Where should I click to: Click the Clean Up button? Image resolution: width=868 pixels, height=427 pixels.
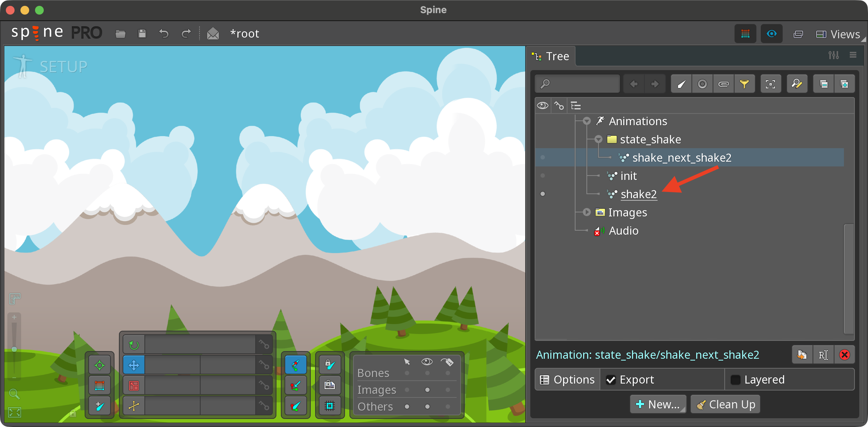(x=725, y=404)
